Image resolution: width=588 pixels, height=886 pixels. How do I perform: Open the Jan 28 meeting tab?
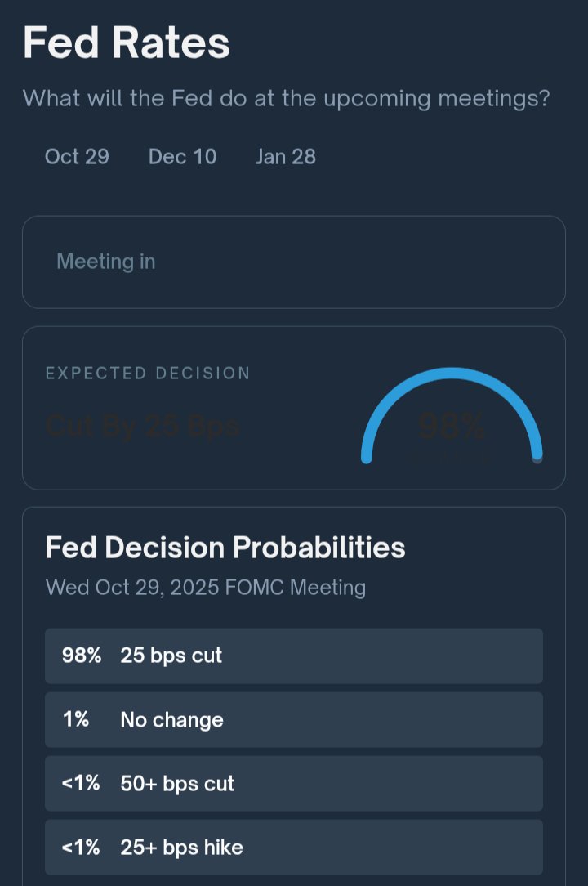coord(285,157)
